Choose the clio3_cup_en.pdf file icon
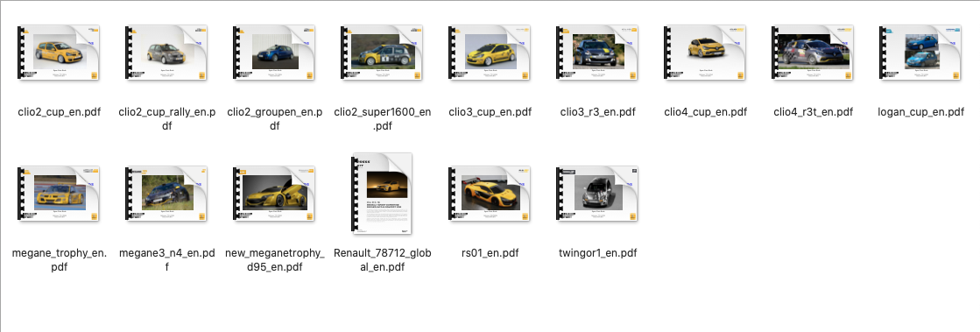 click(x=490, y=53)
